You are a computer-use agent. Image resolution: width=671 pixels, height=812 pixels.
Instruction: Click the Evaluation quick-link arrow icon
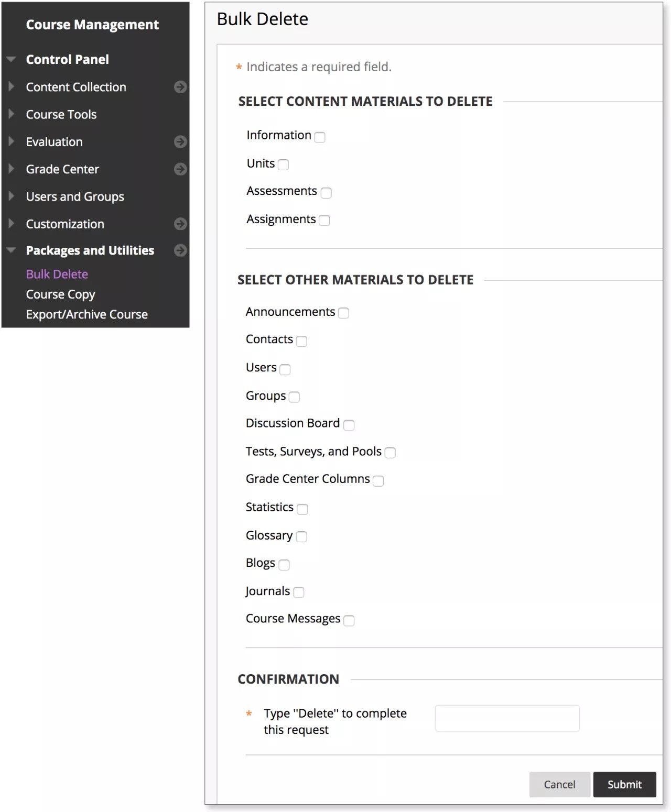[x=181, y=141]
